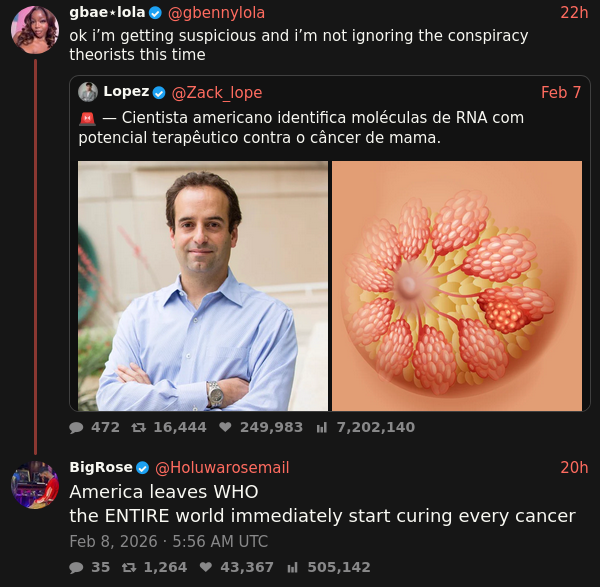Click the @Holuwarosemail handle link
Viewport: 600px width, 587px height.
click(x=221, y=467)
